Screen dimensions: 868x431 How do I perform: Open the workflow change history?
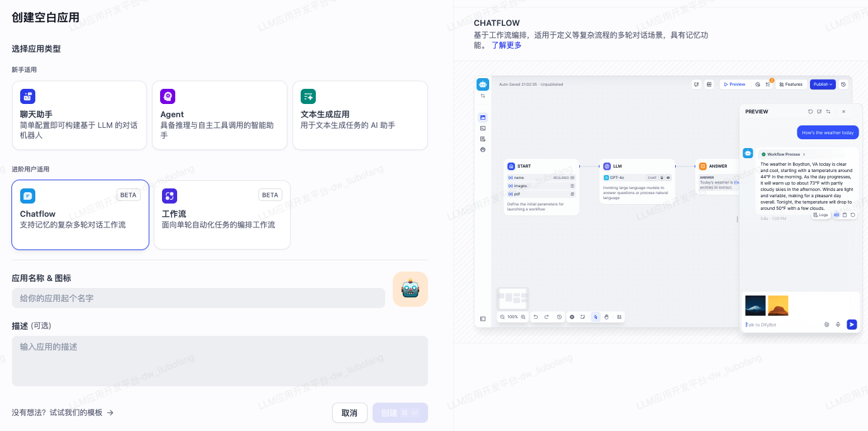coord(558,317)
